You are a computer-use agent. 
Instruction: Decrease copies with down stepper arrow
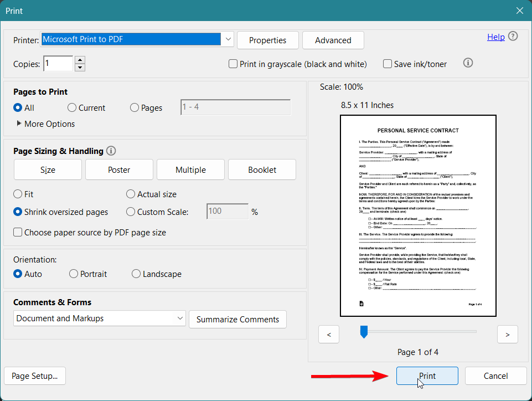click(x=80, y=68)
